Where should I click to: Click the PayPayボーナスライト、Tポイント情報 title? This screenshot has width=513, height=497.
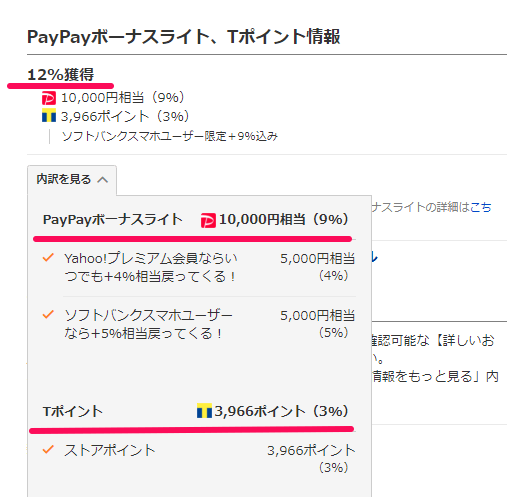(184, 37)
